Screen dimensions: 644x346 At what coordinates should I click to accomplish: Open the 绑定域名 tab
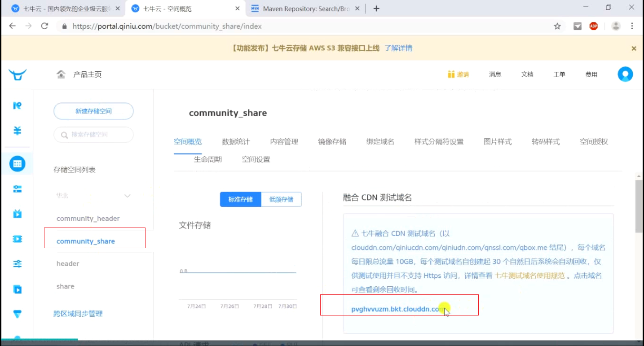(x=380, y=142)
